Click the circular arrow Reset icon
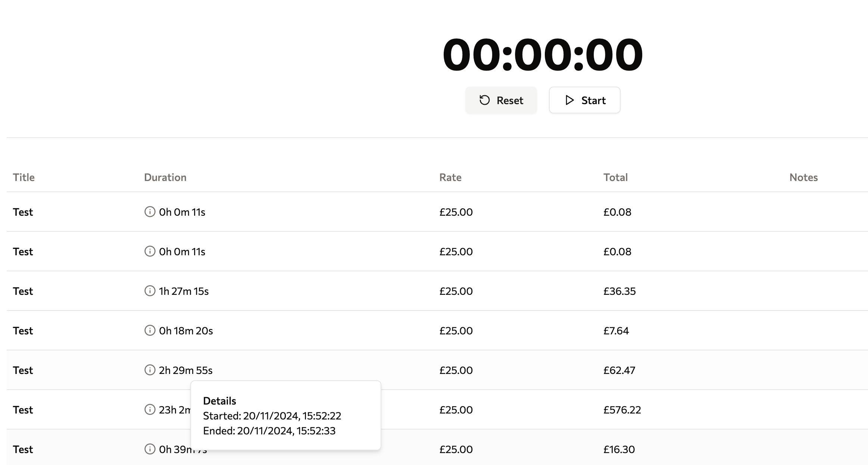The image size is (868, 465). pos(484,100)
